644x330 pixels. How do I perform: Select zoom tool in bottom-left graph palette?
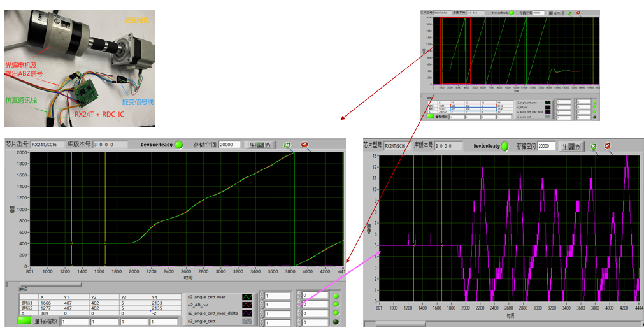pyautogui.click(x=260, y=145)
